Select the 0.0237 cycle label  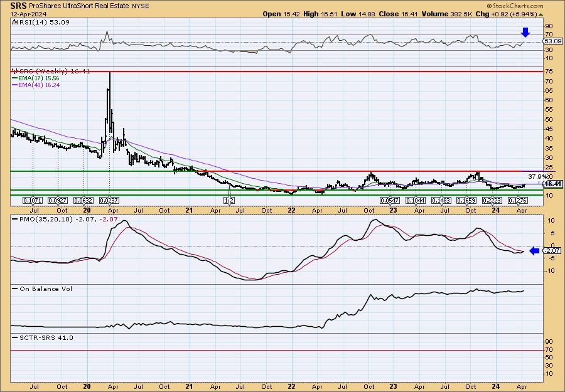click(109, 200)
